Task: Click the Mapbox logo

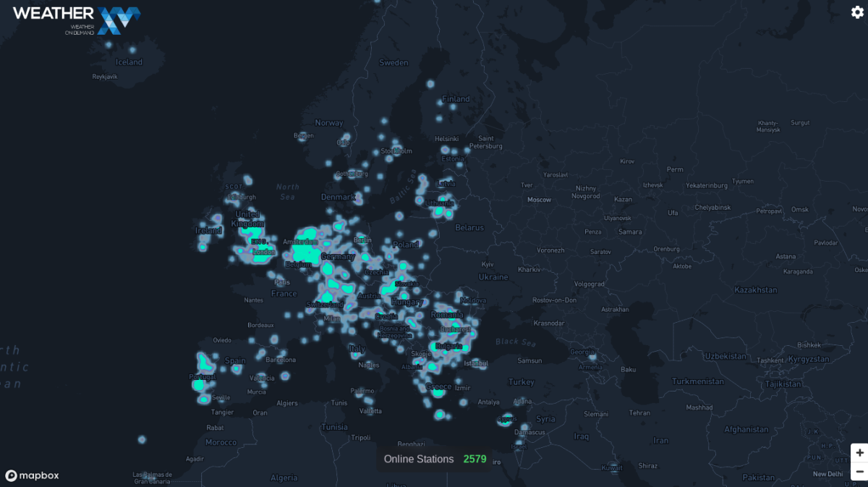Action: click(33, 475)
